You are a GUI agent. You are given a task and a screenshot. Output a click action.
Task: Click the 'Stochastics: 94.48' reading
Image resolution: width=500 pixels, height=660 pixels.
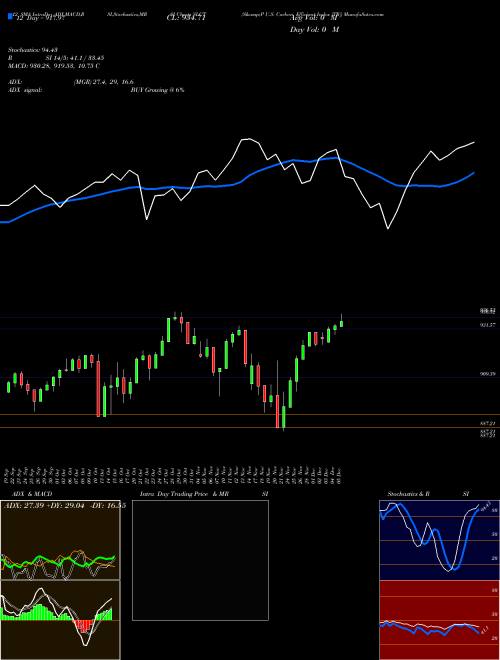click(33, 50)
